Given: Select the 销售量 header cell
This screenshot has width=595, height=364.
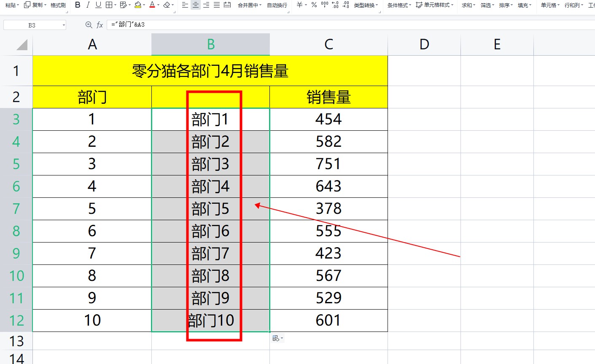Looking at the screenshot, I should 328,97.
